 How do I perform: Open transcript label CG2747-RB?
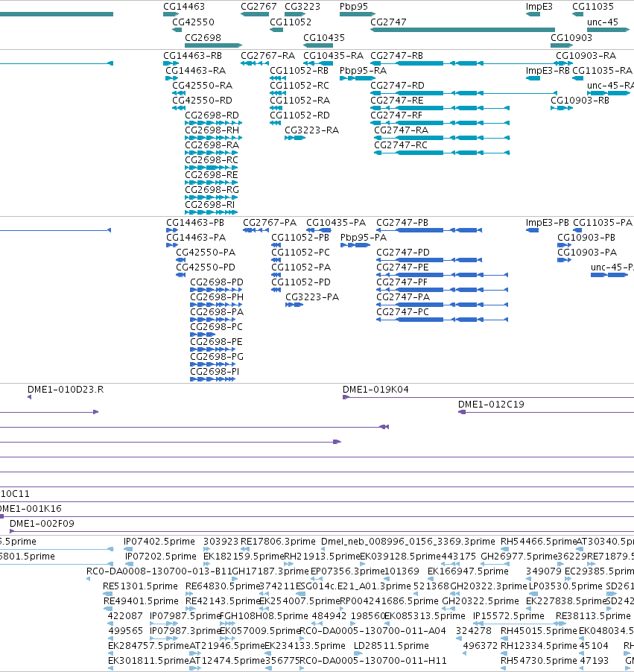click(396, 56)
